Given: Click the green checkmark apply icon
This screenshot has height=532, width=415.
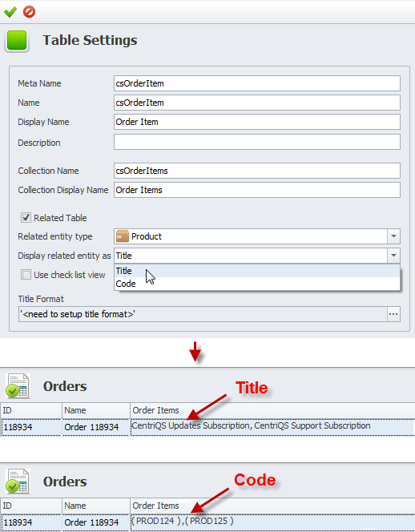Looking at the screenshot, I should (x=10, y=12).
